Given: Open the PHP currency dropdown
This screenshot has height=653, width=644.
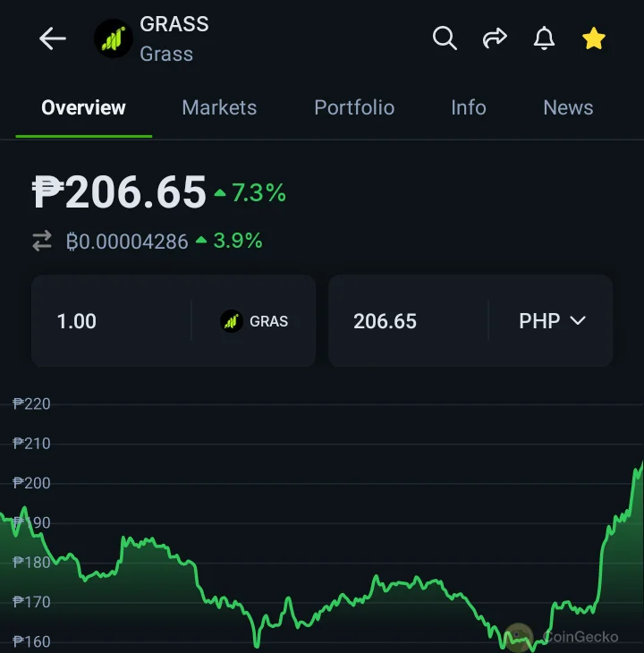Looking at the screenshot, I should [x=552, y=321].
